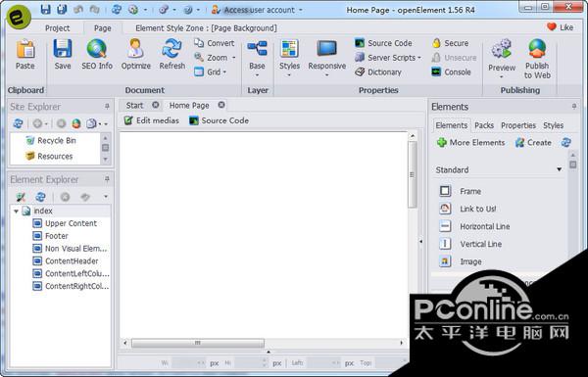The image size is (588, 377).
Task: Refresh the Site Explorer
Action: tap(18, 123)
